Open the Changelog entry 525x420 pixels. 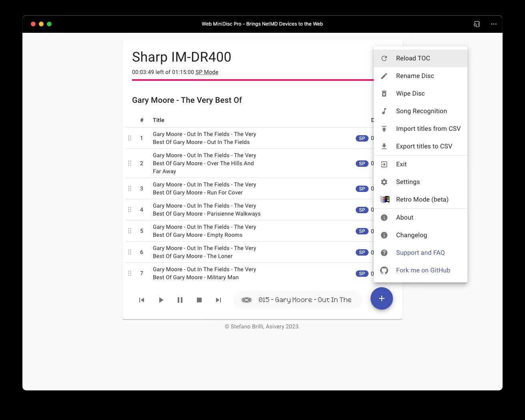point(421,235)
